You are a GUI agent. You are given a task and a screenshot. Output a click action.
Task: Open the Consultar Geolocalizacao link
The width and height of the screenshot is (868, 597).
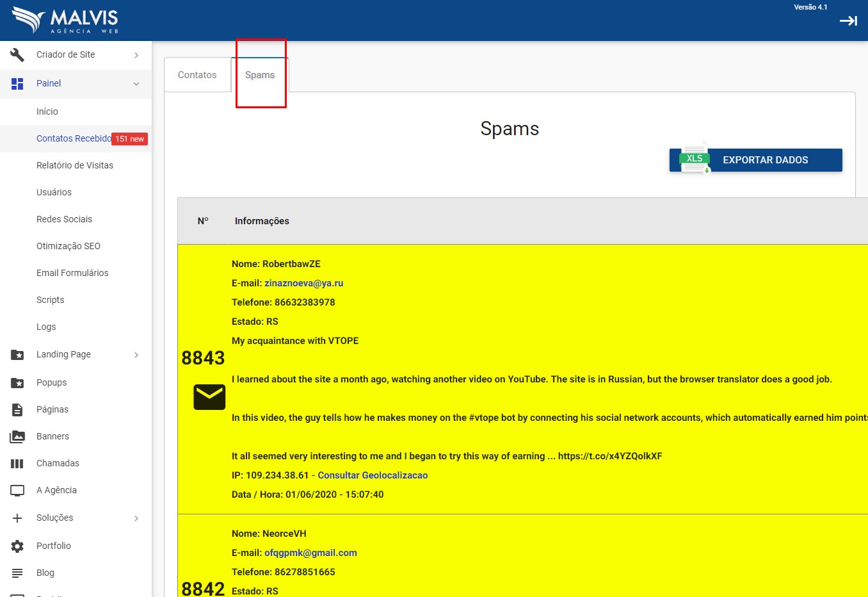373,475
